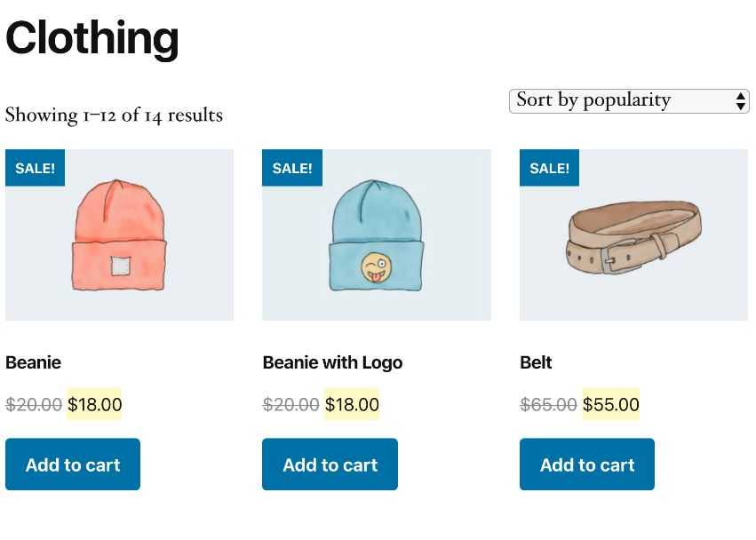Open the Belt product title link
Image resolution: width=756 pixels, height=540 pixels.
pyautogui.click(x=536, y=362)
